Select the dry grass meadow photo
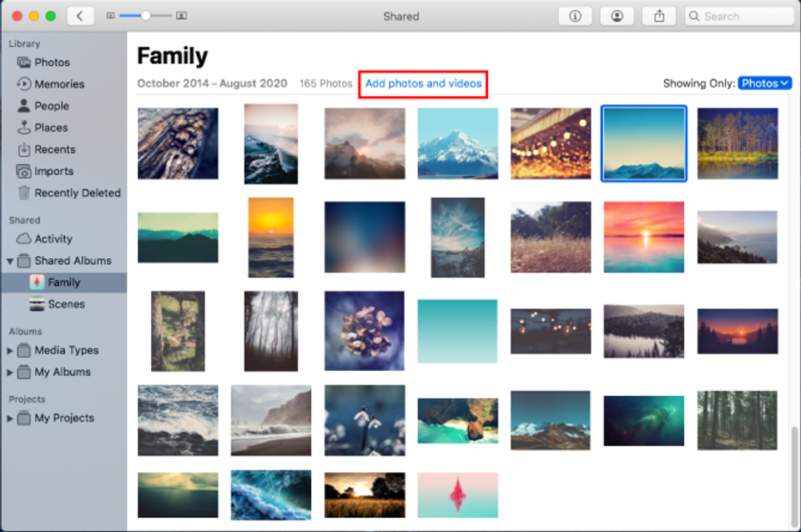 (551, 237)
